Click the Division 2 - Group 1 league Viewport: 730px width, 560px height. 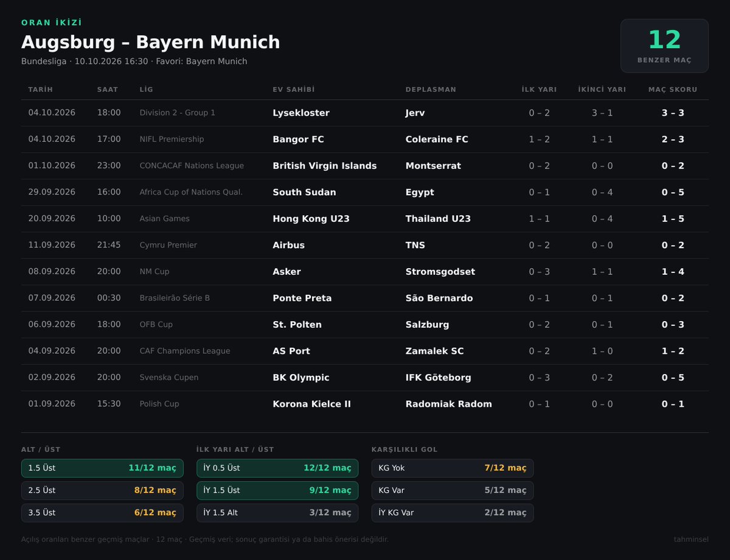point(178,113)
